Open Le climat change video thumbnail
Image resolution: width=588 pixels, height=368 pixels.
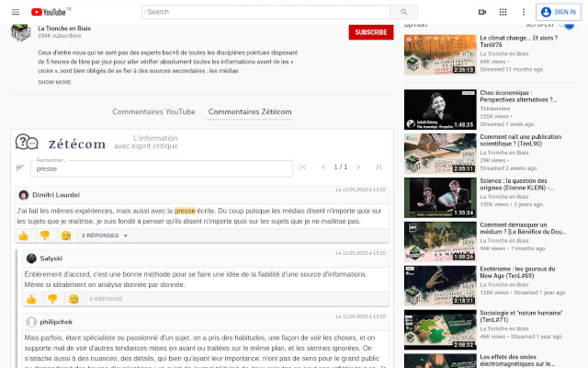440,55
